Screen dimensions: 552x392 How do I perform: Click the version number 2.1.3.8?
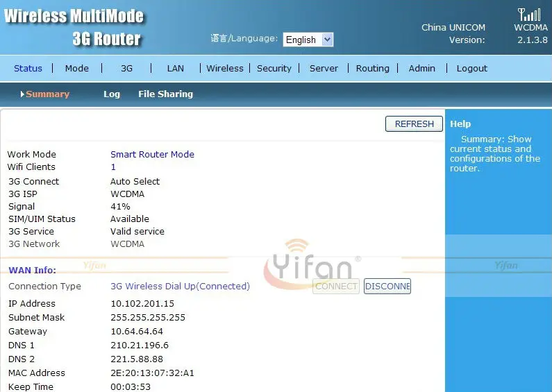(533, 40)
